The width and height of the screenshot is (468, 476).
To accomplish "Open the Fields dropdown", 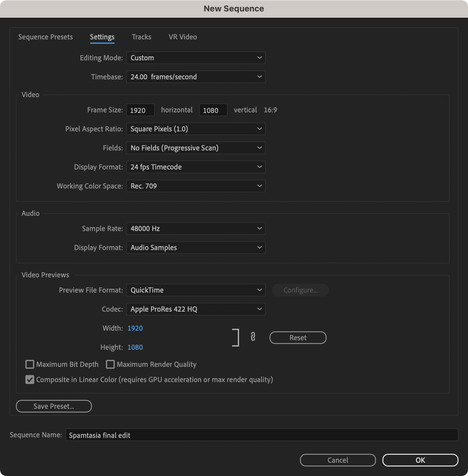I will coord(196,148).
